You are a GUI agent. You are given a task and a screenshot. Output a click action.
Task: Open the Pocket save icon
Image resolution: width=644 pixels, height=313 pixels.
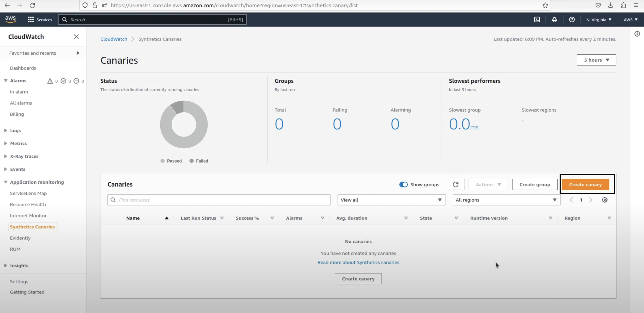[598, 5]
